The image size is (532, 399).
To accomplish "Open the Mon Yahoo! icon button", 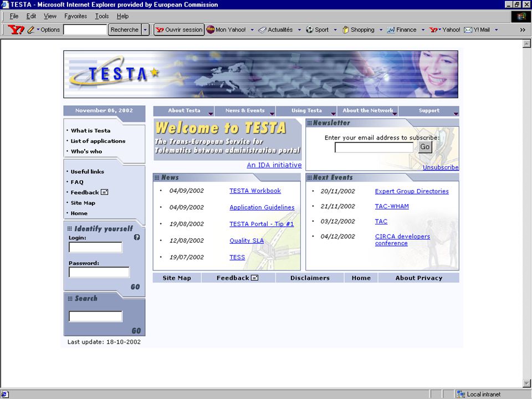I will 211,29.
